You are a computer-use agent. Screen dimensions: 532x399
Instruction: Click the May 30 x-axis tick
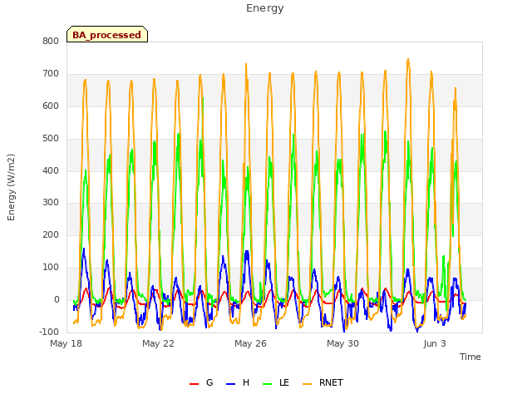point(342,343)
